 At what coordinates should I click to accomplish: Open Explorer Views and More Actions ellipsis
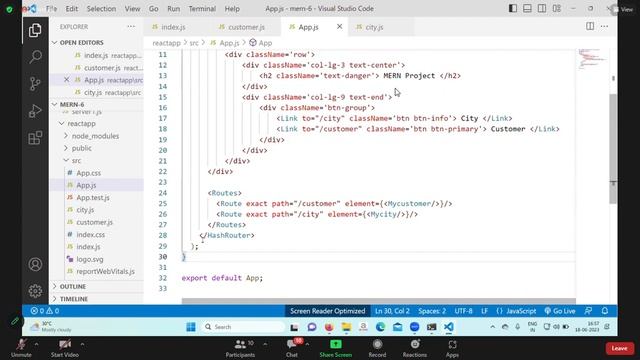[131, 27]
